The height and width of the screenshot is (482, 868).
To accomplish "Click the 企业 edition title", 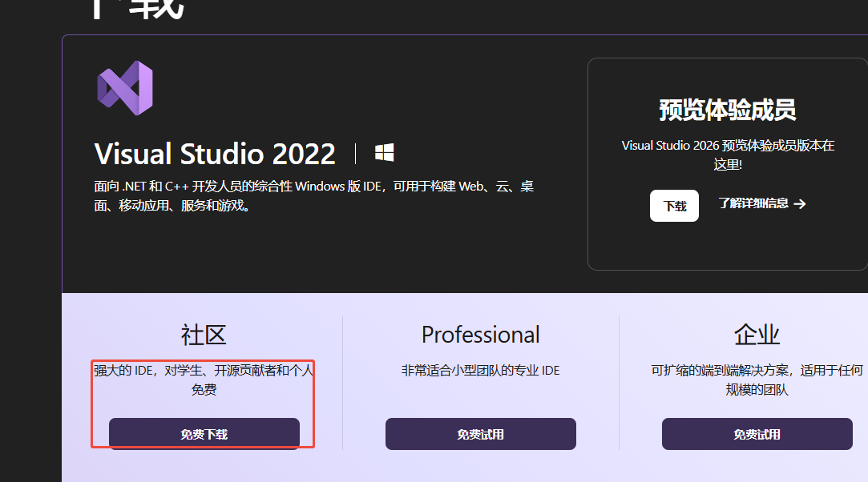I will (757, 335).
